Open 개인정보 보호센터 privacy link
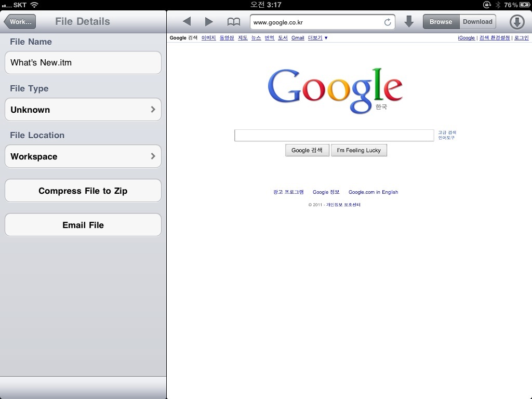The height and width of the screenshot is (399, 532). (x=343, y=205)
